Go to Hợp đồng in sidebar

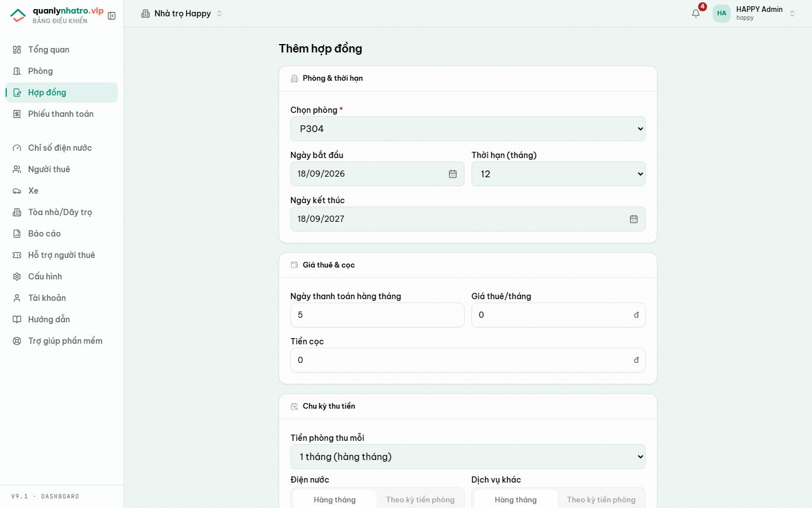pos(62,93)
